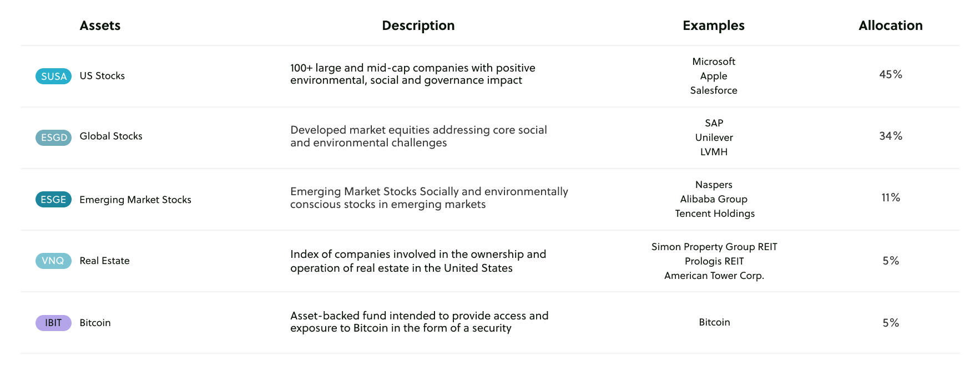Click the 34% allocation value
This screenshot has height=371, width=980.
pos(891,136)
